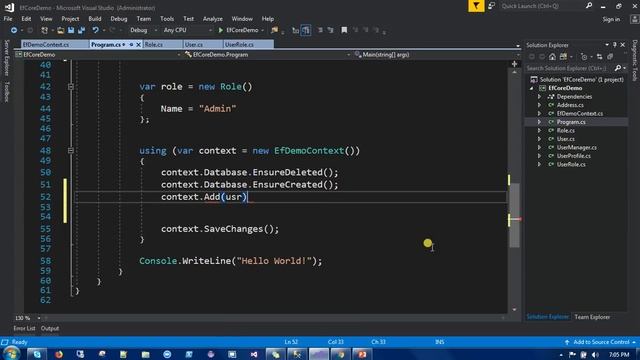The image size is (640, 360).
Task: Expand the UserManager.cs node arrow
Action: coord(540,147)
